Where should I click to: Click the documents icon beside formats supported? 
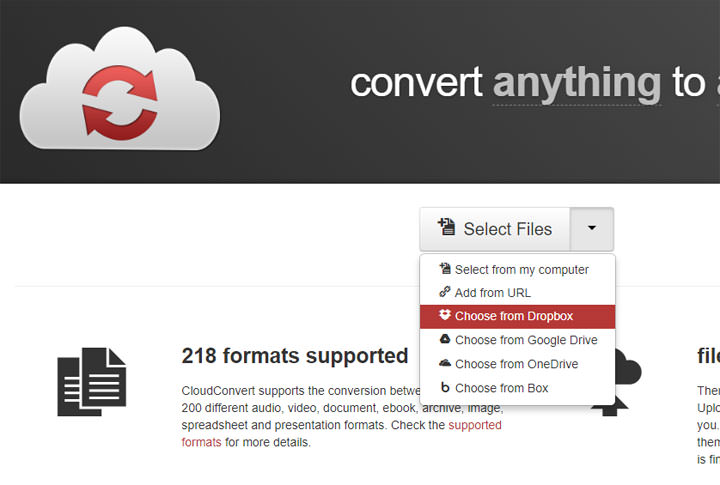(x=92, y=382)
